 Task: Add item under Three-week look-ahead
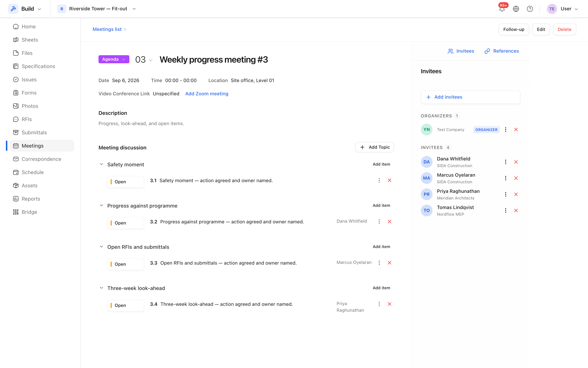pos(381,288)
